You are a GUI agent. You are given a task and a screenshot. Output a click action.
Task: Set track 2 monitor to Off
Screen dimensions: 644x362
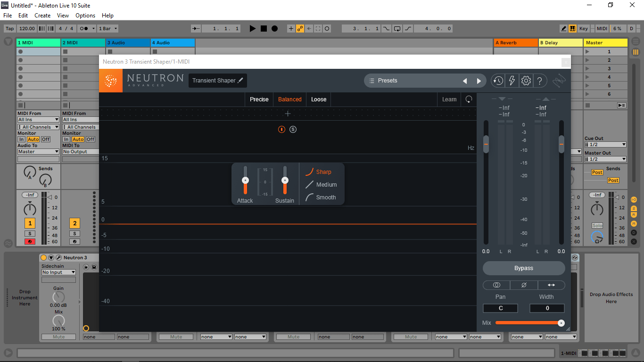click(91, 140)
